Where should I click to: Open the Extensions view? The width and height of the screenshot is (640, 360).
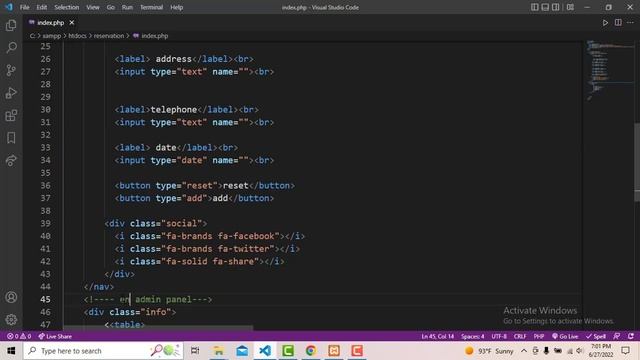coord(11,116)
